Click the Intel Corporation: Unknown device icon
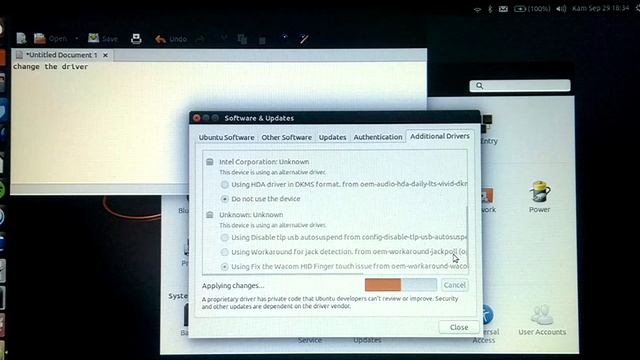 (x=209, y=162)
